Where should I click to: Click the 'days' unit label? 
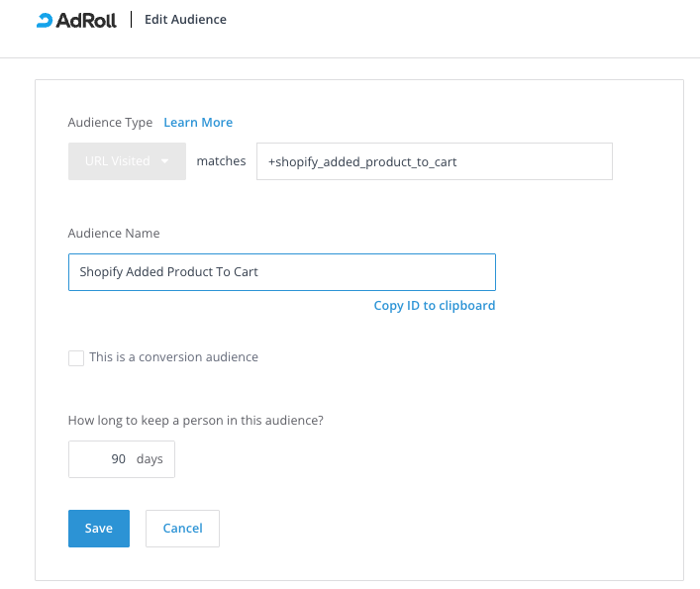[x=150, y=459]
